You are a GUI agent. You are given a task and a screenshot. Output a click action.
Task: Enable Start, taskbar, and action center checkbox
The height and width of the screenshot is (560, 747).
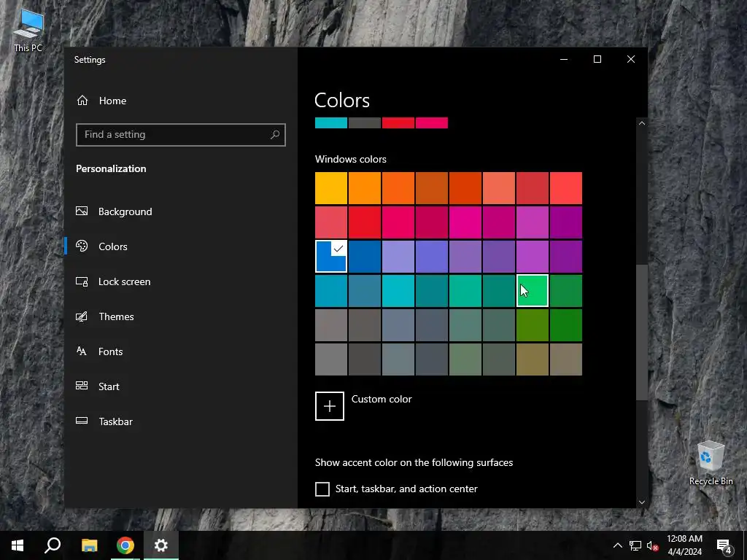[x=322, y=489]
